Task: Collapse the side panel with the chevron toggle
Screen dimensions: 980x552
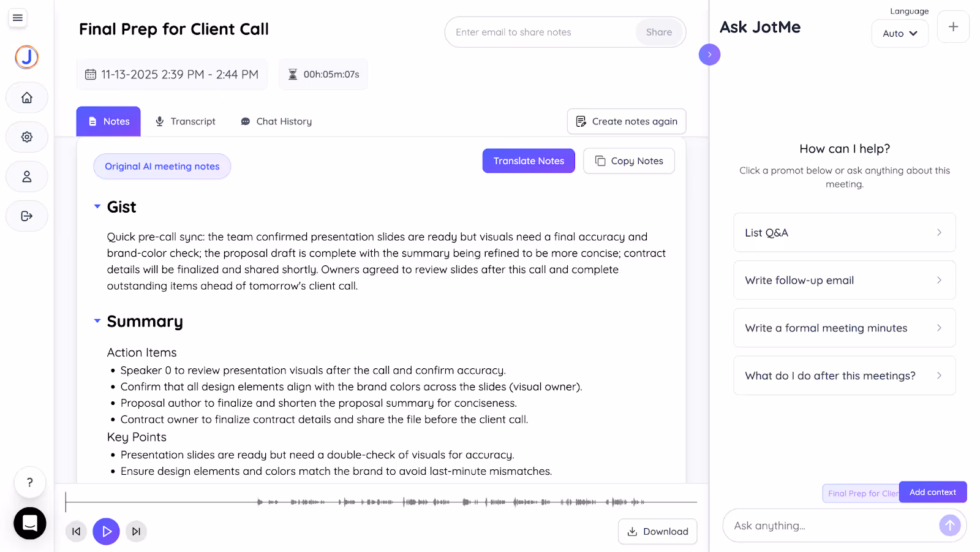Action: [709, 55]
